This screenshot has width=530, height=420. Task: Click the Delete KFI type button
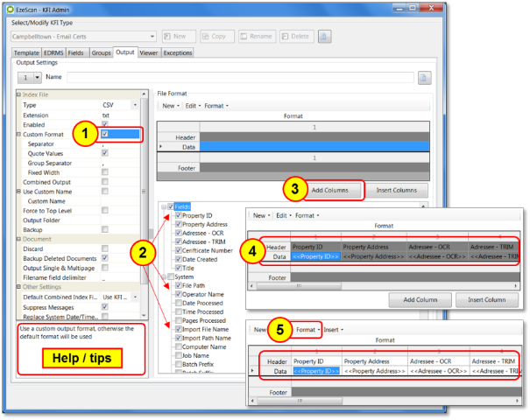299,37
